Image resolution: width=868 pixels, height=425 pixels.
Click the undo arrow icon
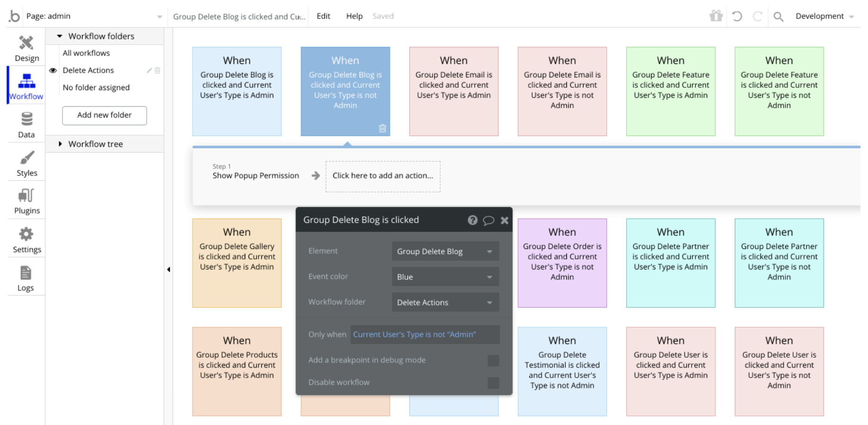737,16
